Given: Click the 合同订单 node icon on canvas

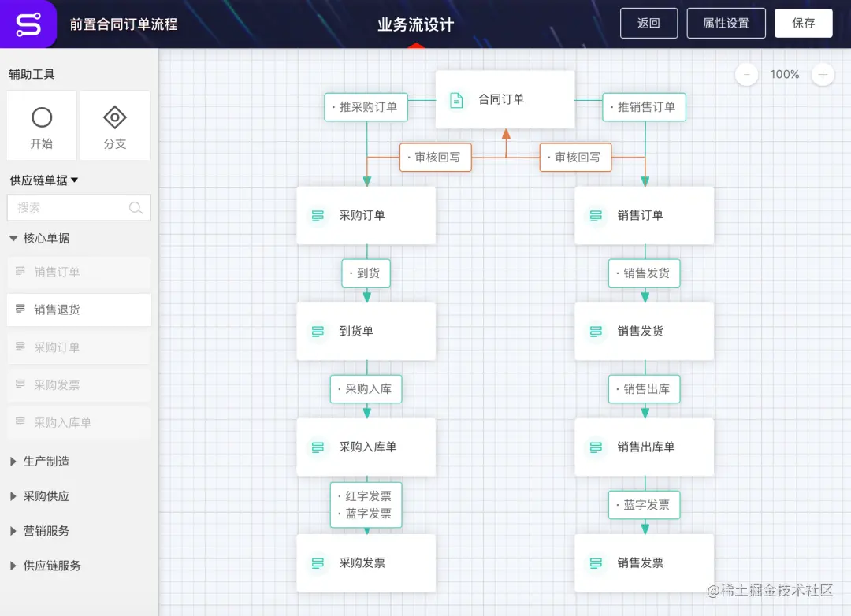Looking at the screenshot, I should 457,99.
